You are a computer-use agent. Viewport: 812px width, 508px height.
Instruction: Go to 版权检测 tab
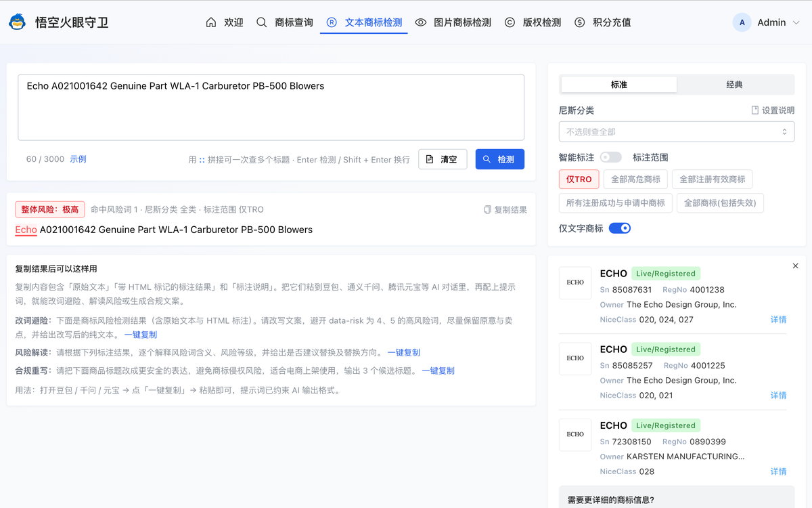(533, 22)
